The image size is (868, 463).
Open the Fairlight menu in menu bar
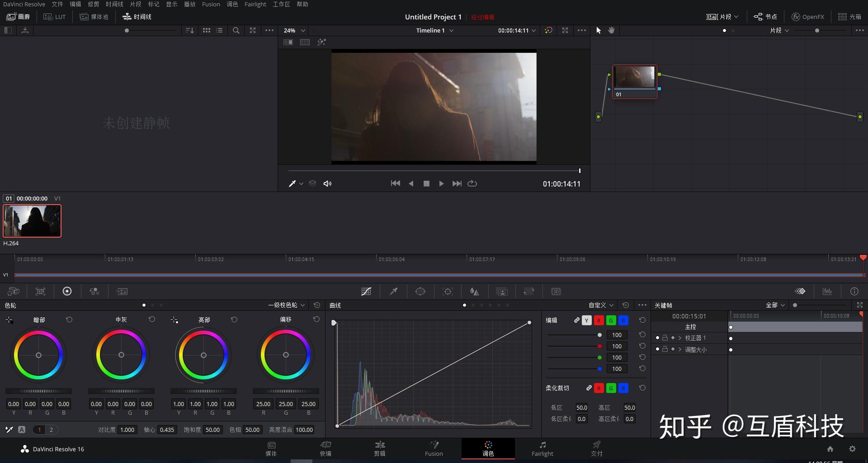(255, 4)
